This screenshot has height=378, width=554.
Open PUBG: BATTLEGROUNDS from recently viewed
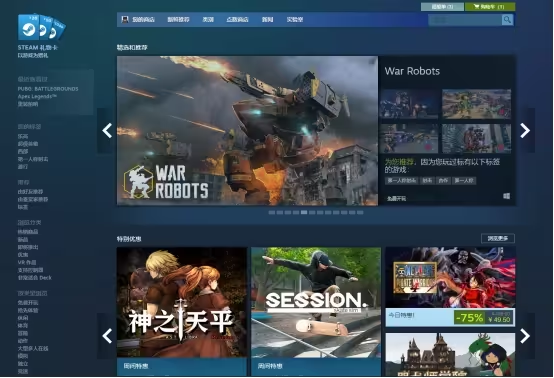point(48,89)
